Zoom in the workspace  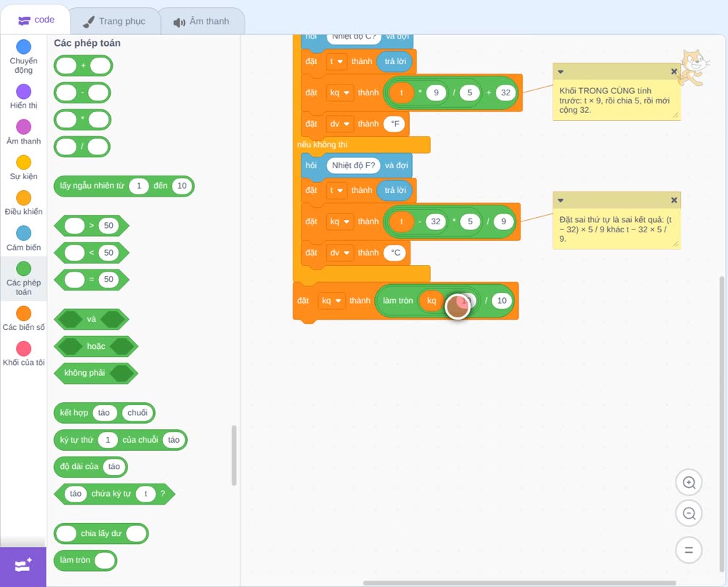point(689,483)
